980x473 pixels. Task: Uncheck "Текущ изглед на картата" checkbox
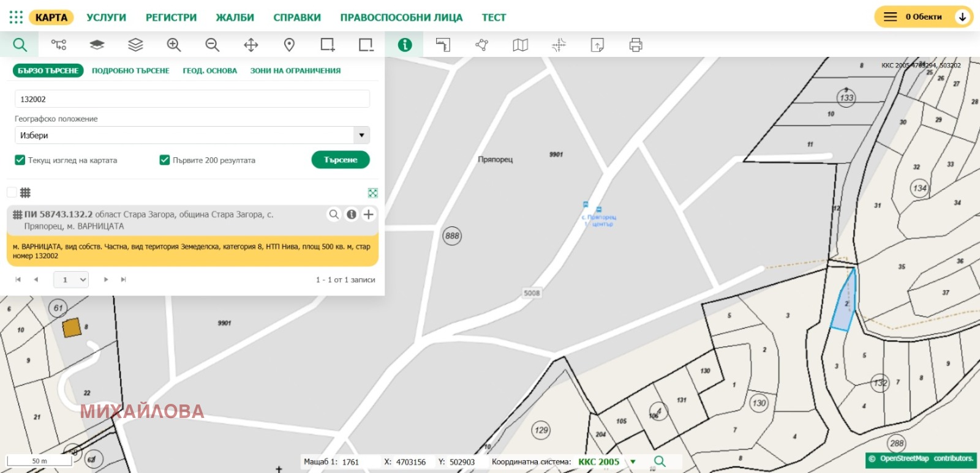(x=20, y=160)
